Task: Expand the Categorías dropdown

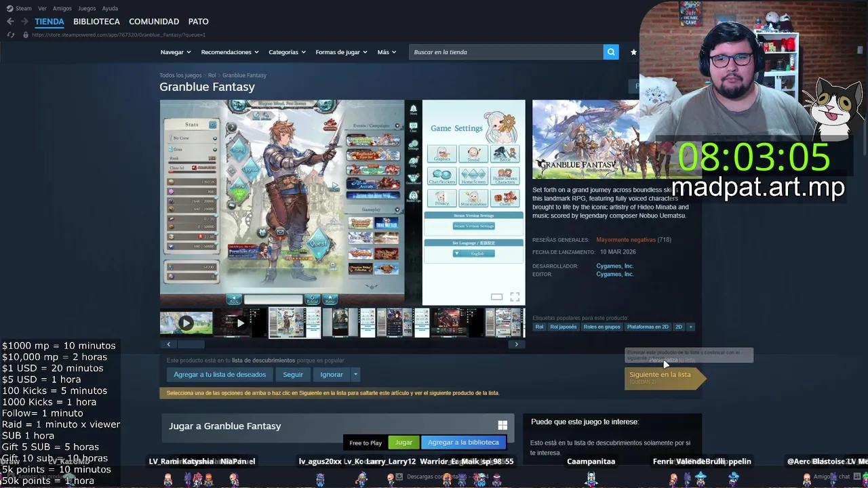Action: point(287,52)
